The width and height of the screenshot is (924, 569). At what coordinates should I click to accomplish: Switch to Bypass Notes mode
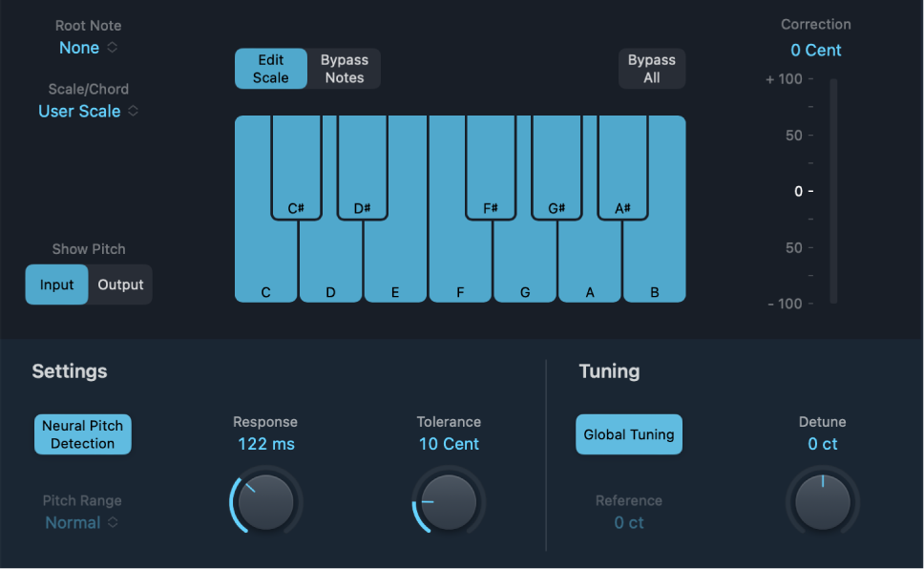pos(344,69)
